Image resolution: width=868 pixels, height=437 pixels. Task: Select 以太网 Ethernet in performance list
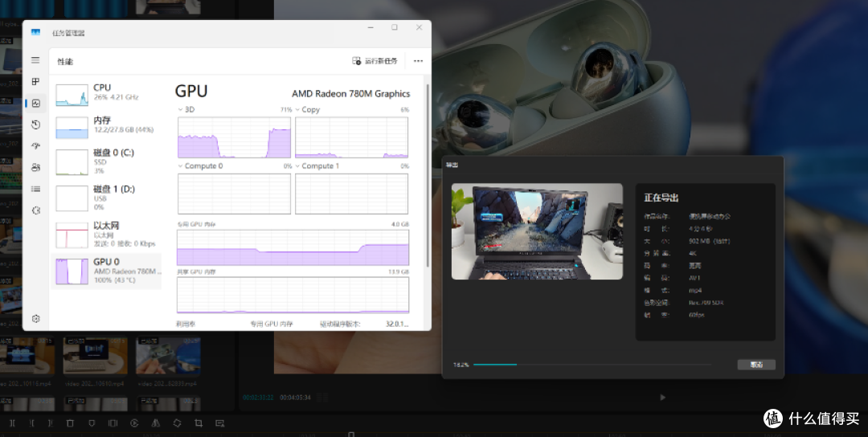point(107,235)
